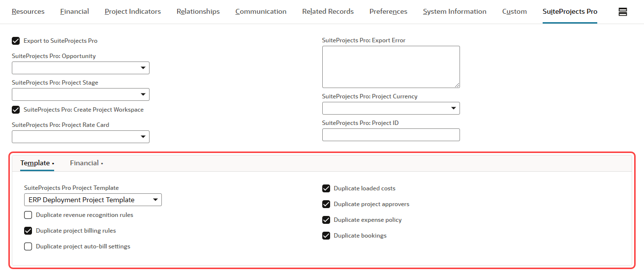
Task: Go to the System Information tab
Action: point(455,11)
